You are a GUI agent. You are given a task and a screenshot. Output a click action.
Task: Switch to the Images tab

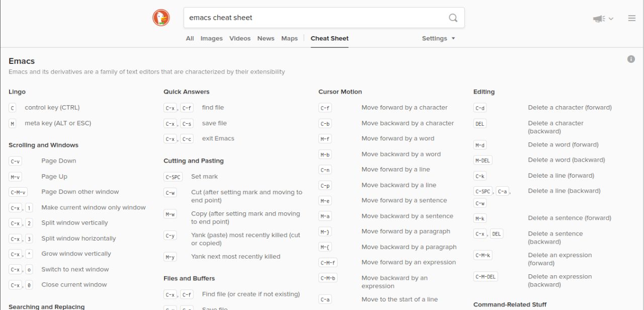coord(211,38)
